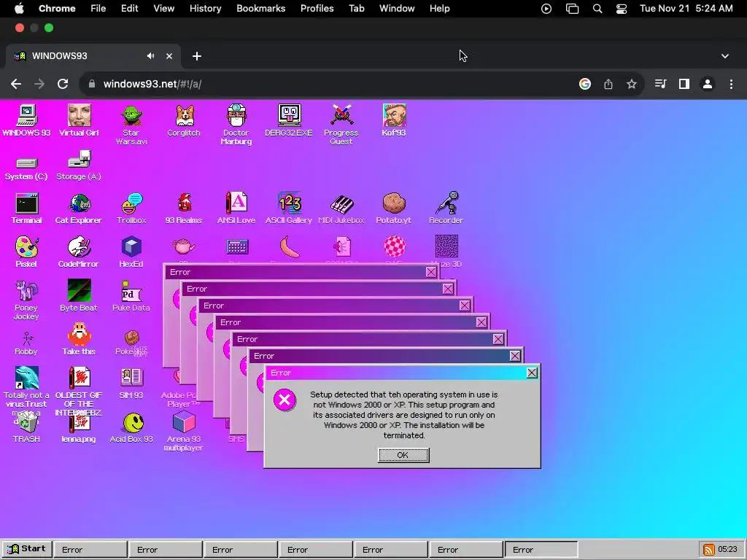Open the Chrome share icon
The height and width of the screenshot is (560, 747).
[x=608, y=85]
